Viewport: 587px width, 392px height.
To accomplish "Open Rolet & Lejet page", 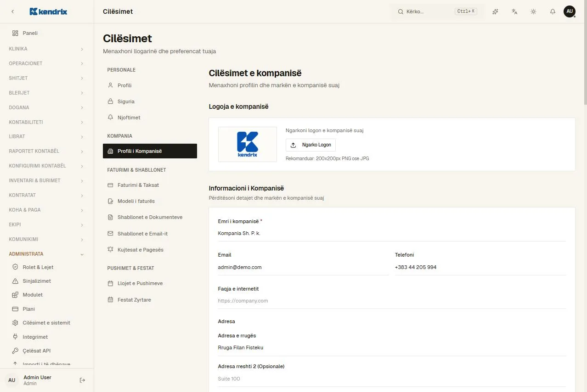I will 47,267.
